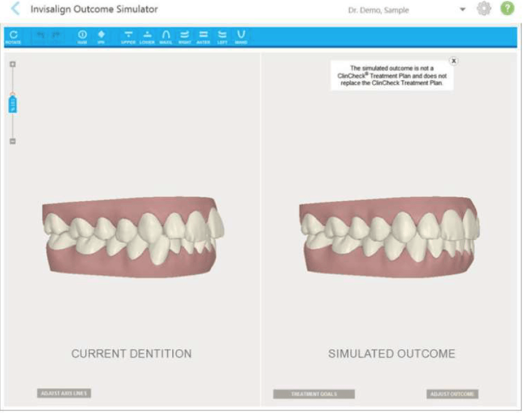
Task: Go back with the left chevron arrow
Action: tap(16, 9)
